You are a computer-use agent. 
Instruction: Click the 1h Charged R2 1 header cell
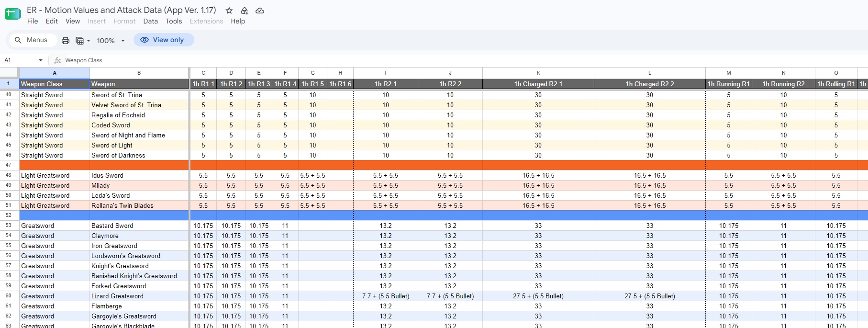[538, 84]
